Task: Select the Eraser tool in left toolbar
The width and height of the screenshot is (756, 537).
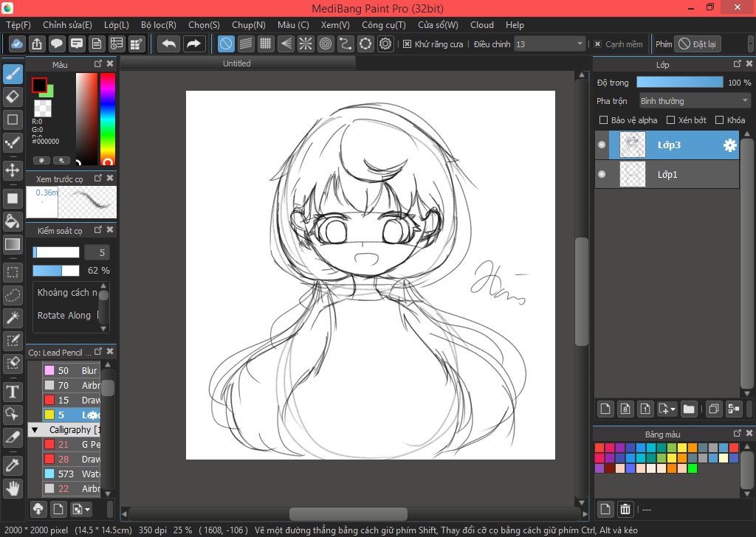Action: click(x=13, y=97)
